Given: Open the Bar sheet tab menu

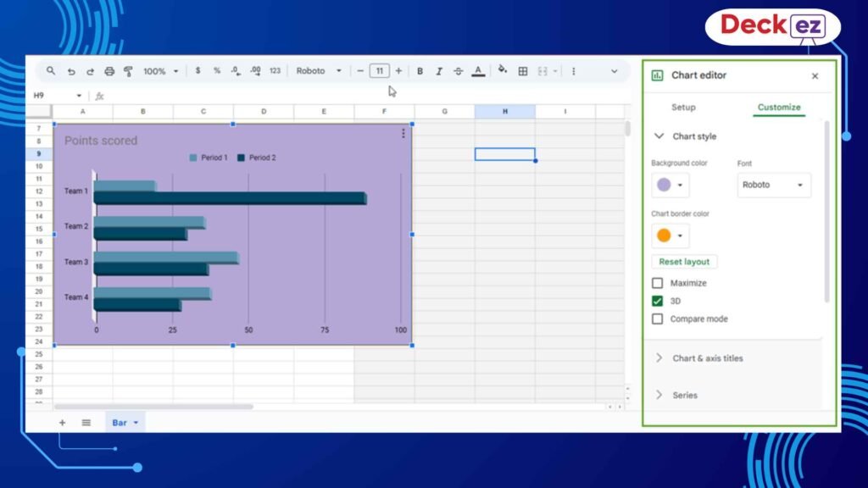Looking at the screenshot, I should 134,422.
